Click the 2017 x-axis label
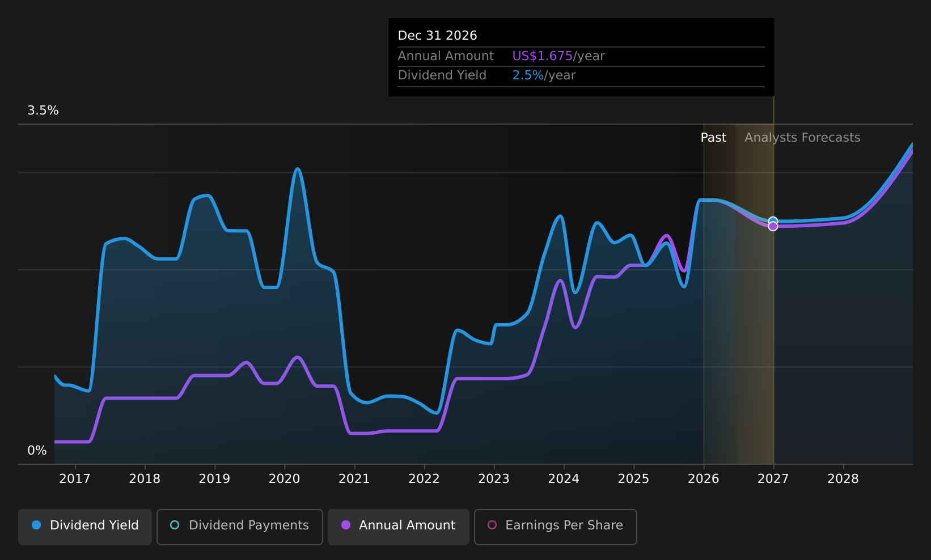 pos(75,479)
